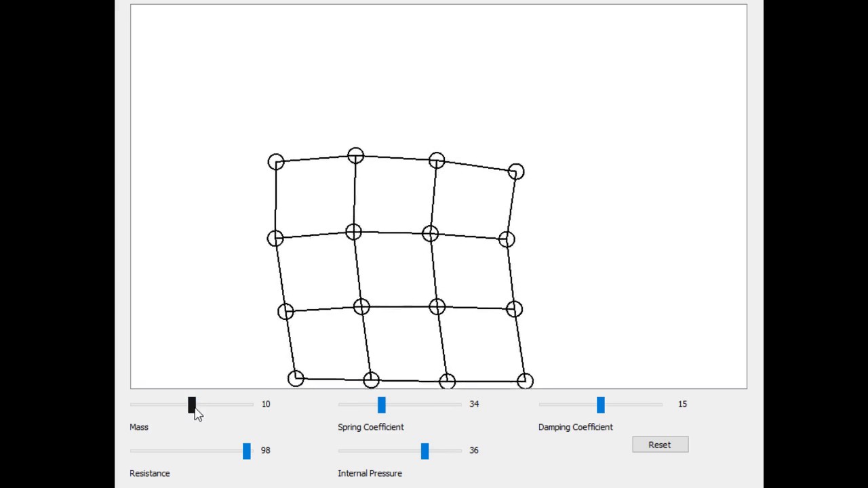Image resolution: width=868 pixels, height=488 pixels.
Task: Click the Internal Pressure value 36
Action: click(474, 450)
